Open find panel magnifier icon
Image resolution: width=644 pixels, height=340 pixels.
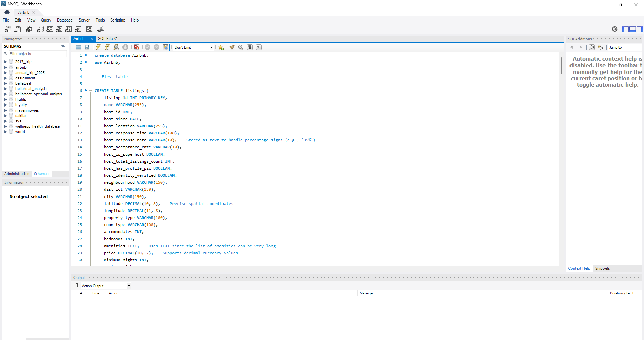(241, 47)
